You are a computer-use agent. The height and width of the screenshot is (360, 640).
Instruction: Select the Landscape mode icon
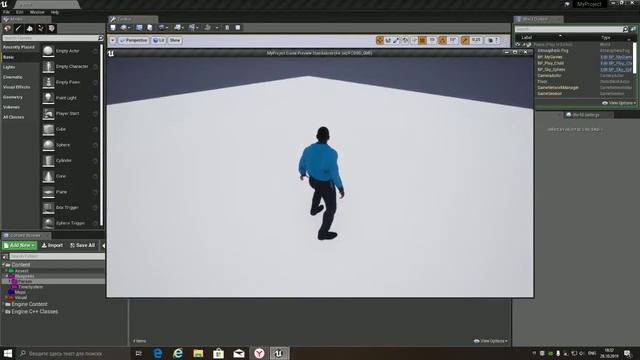pyautogui.click(x=29, y=28)
